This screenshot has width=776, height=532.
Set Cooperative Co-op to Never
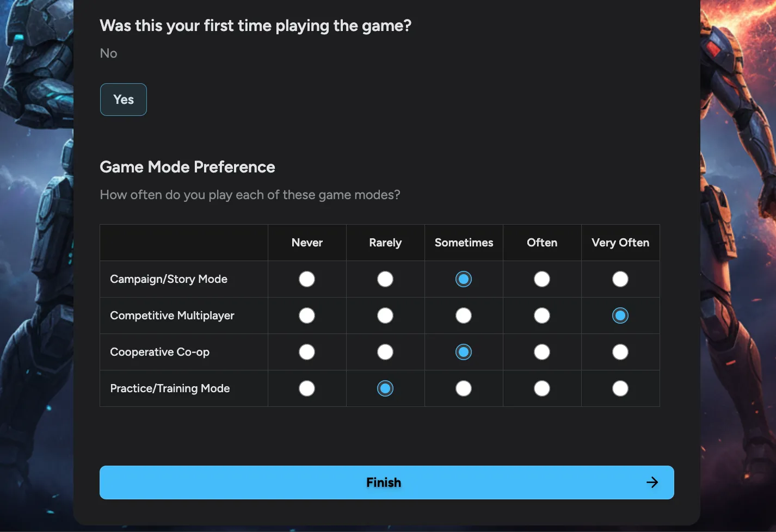coord(307,352)
